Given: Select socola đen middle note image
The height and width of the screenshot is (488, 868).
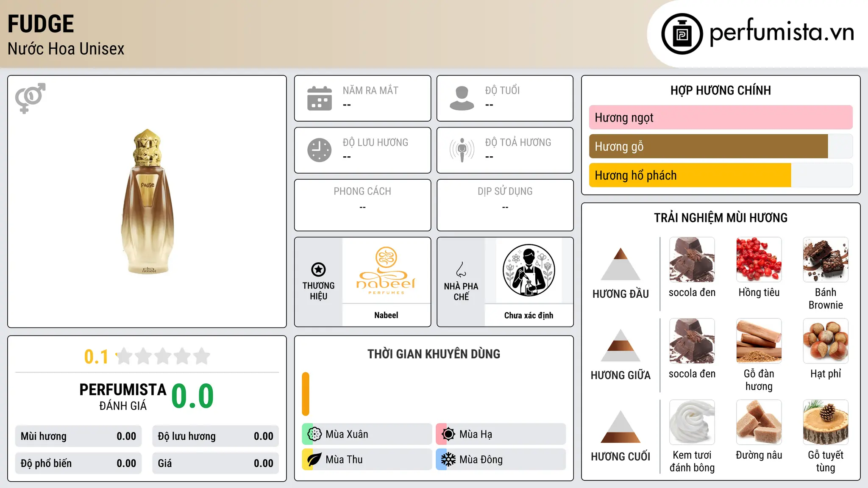Looking at the screenshot, I should pos(692,341).
